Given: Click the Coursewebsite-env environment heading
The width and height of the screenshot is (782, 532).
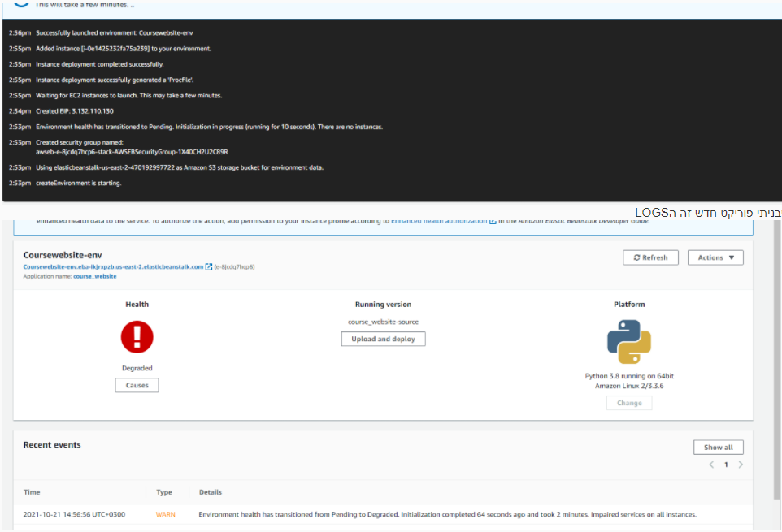Looking at the screenshot, I should 63,255.
